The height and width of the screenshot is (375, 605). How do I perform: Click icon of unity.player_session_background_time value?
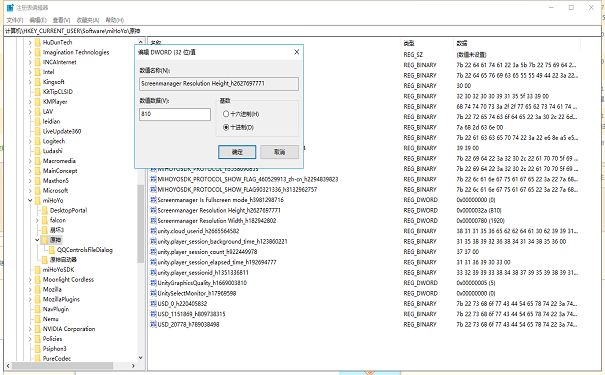pyautogui.click(x=153, y=242)
